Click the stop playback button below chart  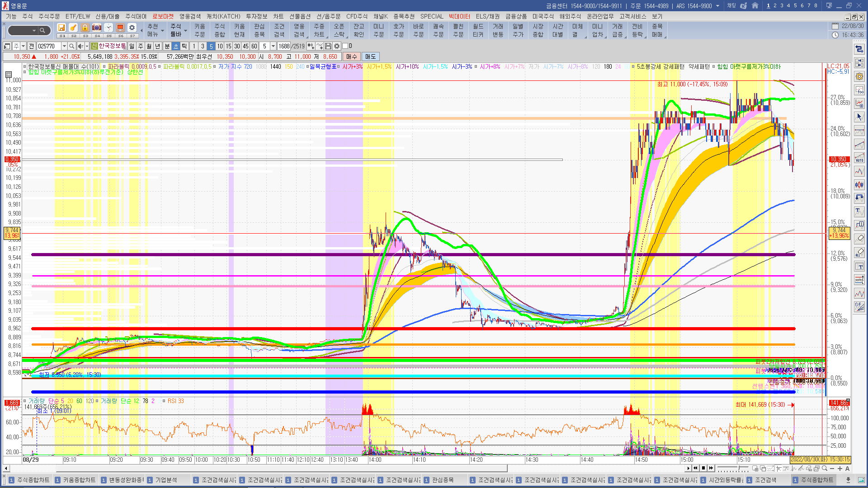[703, 468]
